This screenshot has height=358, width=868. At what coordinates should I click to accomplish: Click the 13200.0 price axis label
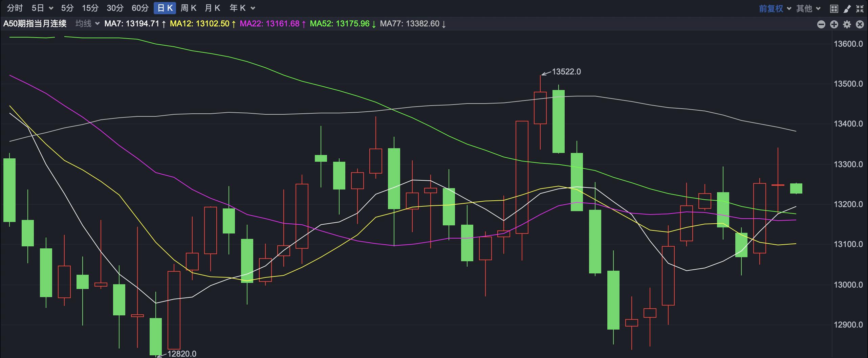tap(848, 204)
